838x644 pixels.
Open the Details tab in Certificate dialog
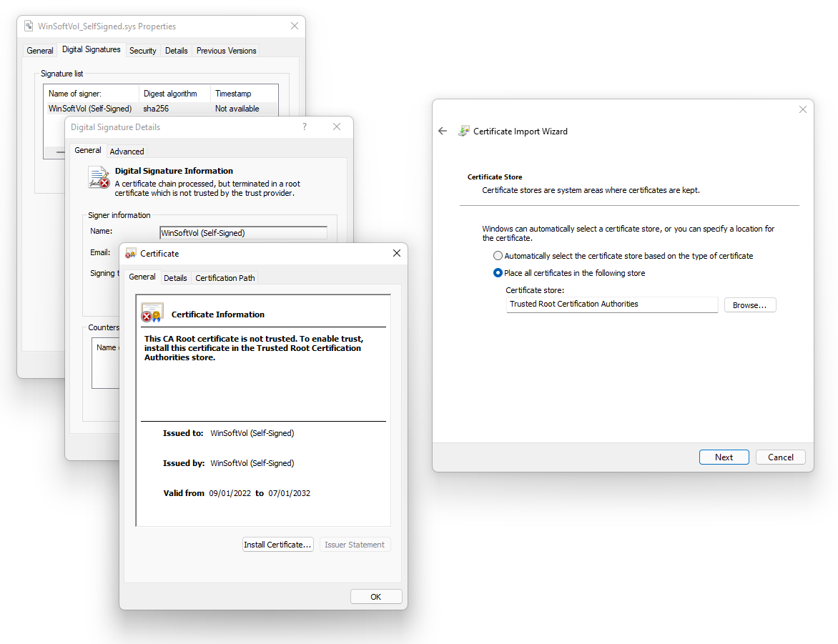175,278
